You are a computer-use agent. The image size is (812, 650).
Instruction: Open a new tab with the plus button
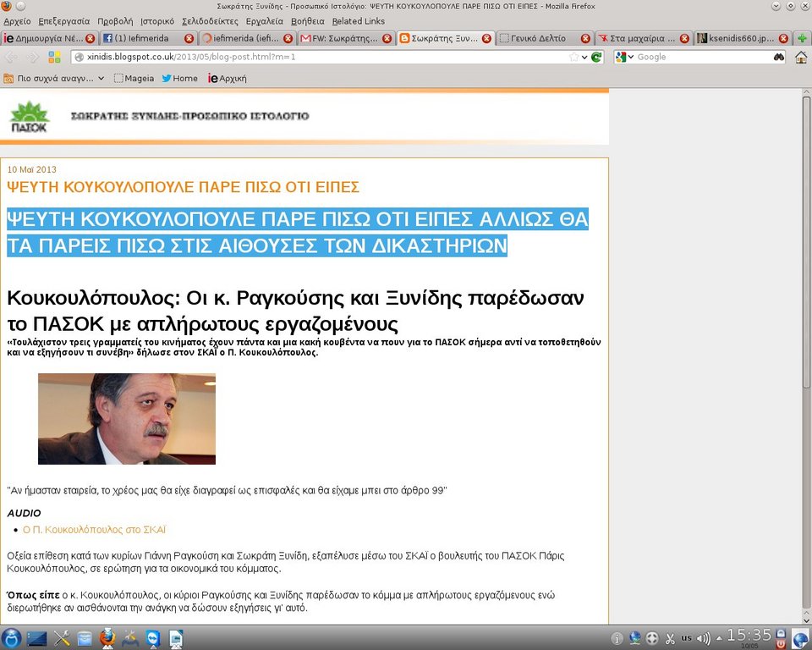(801, 38)
